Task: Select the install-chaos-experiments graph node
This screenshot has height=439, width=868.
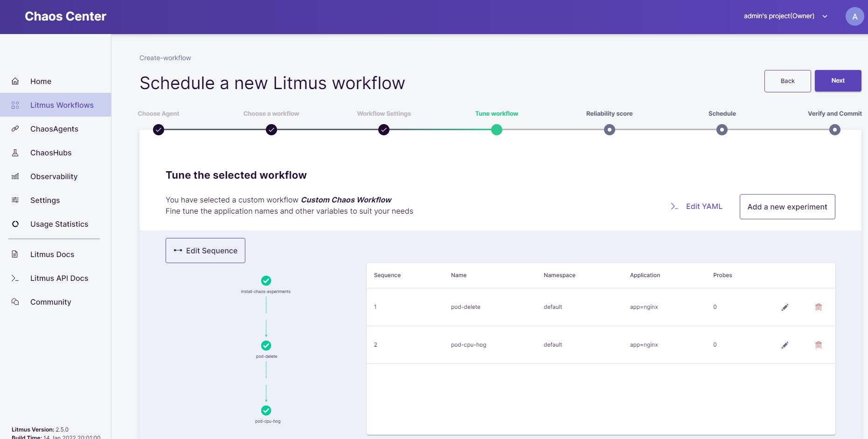Action: pyautogui.click(x=266, y=281)
